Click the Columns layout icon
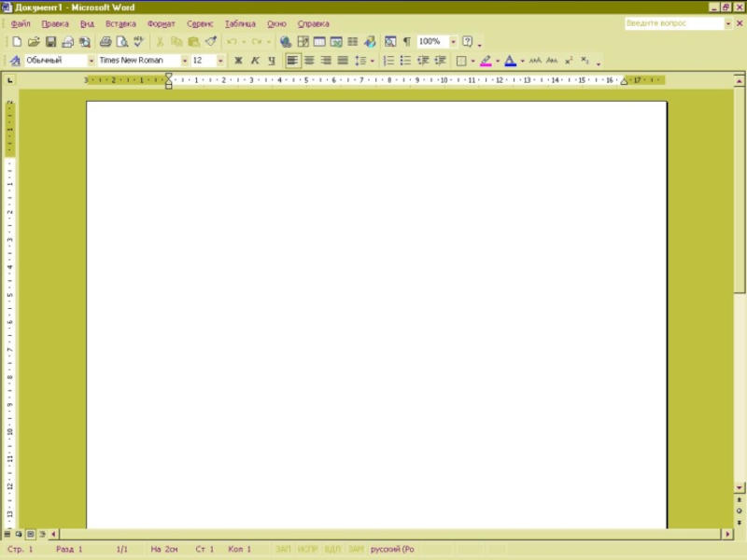The image size is (747, 560). 353,42
